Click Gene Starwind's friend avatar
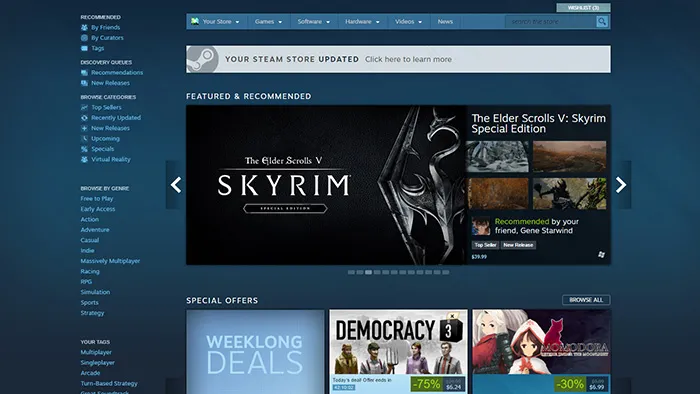This screenshot has width=700, height=394. (481, 226)
